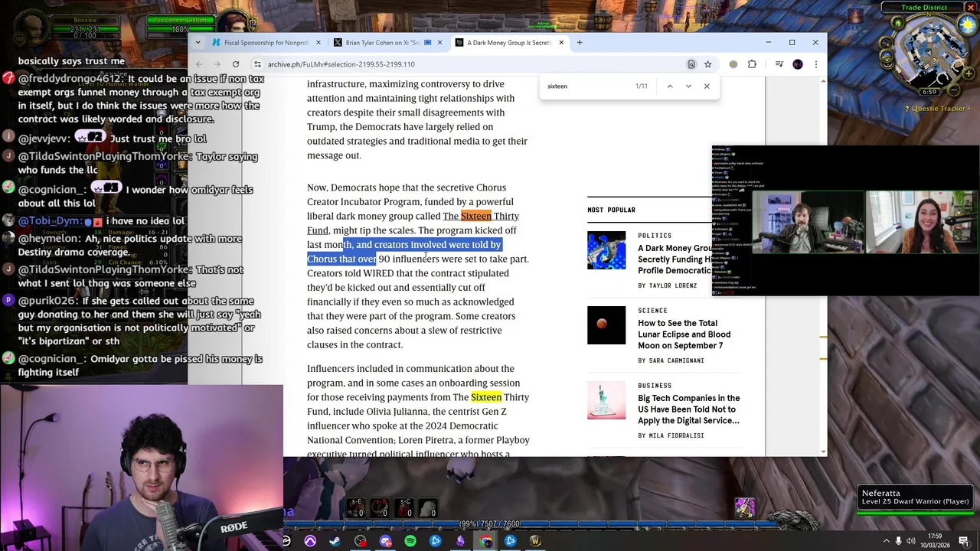Click the find box containing sixteen
The width and height of the screenshot is (980, 551).
[586, 86]
